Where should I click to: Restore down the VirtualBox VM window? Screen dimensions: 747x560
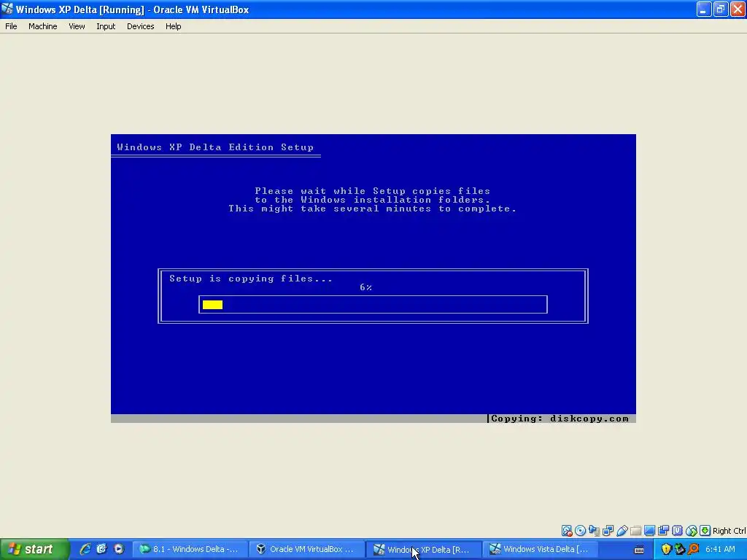coord(721,9)
